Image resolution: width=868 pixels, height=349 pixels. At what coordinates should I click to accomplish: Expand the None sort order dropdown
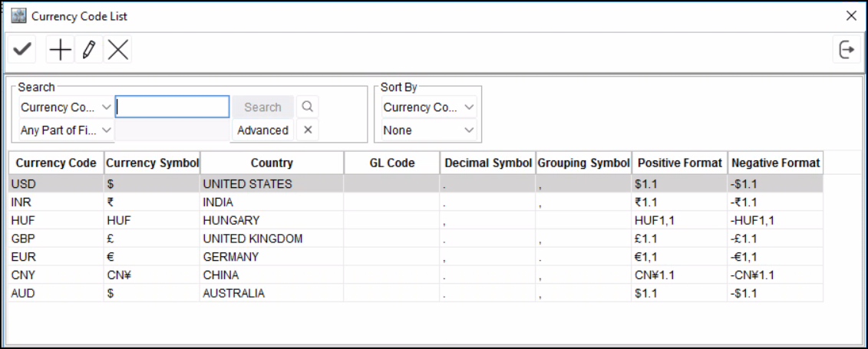[x=429, y=130]
